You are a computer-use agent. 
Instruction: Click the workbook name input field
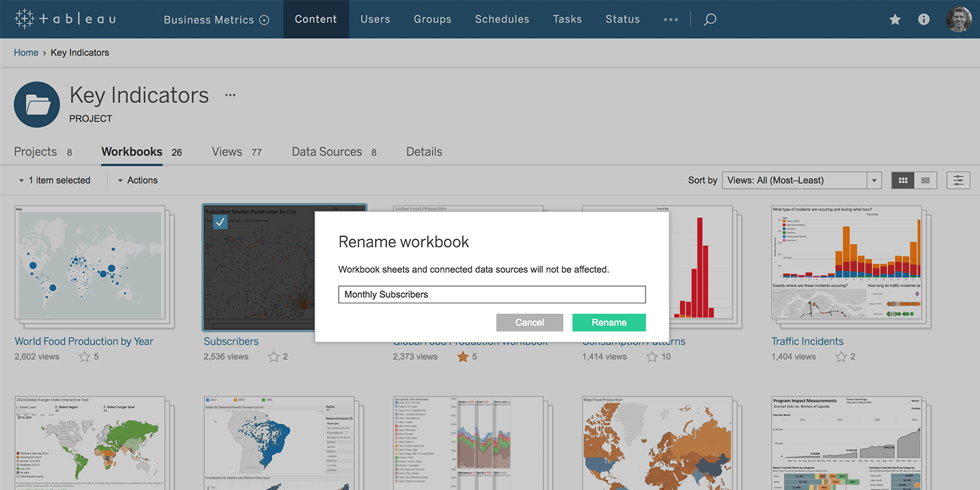[x=492, y=295]
